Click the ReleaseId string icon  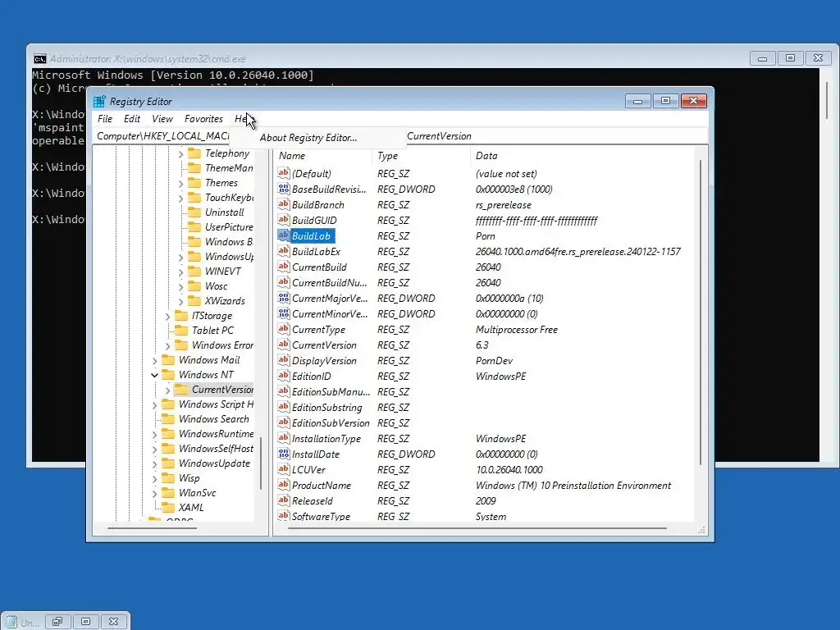[x=283, y=500]
